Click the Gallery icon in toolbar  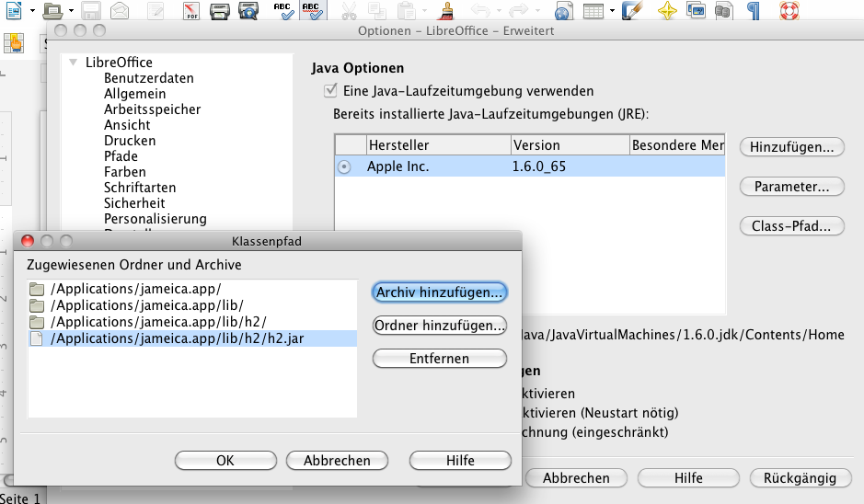[x=696, y=10]
